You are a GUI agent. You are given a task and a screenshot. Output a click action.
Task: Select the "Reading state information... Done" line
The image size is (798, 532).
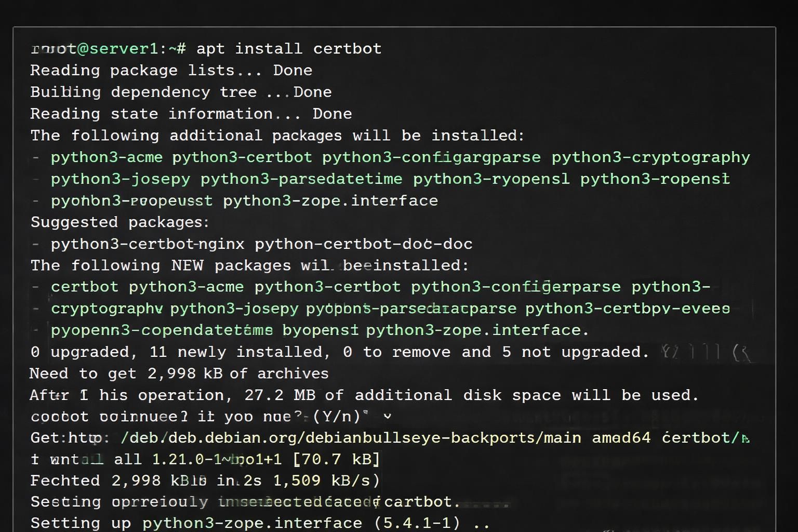(x=191, y=114)
